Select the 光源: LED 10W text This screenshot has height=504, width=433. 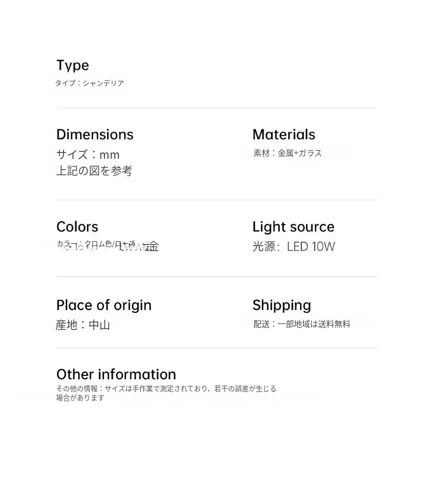pyautogui.click(x=293, y=247)
